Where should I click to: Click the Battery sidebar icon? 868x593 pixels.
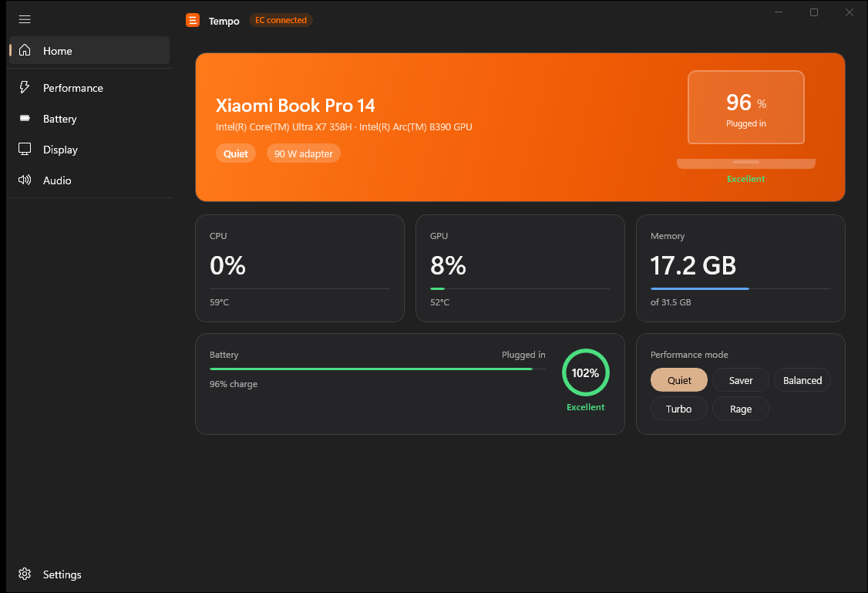tap(25, 119)
